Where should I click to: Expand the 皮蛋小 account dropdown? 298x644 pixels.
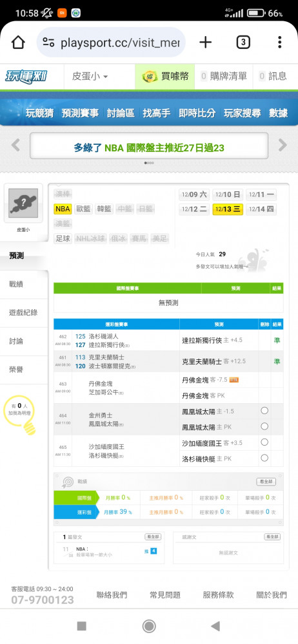tap(90, 77)
